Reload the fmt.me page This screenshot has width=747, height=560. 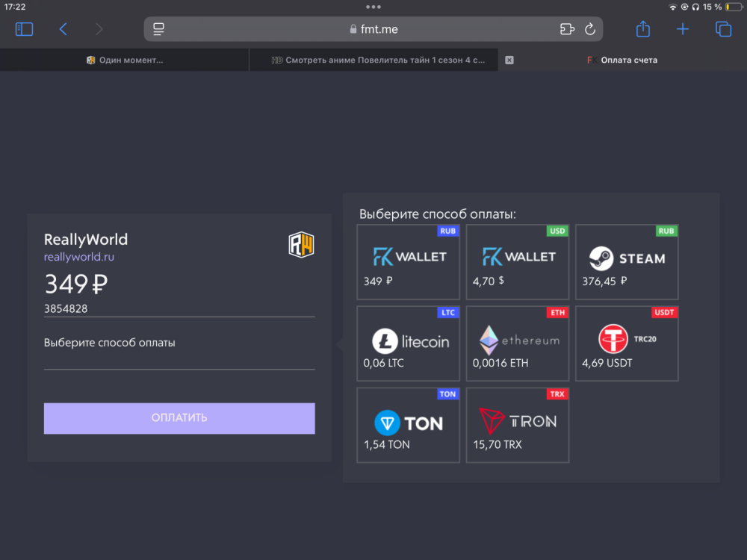coord(590,29)
